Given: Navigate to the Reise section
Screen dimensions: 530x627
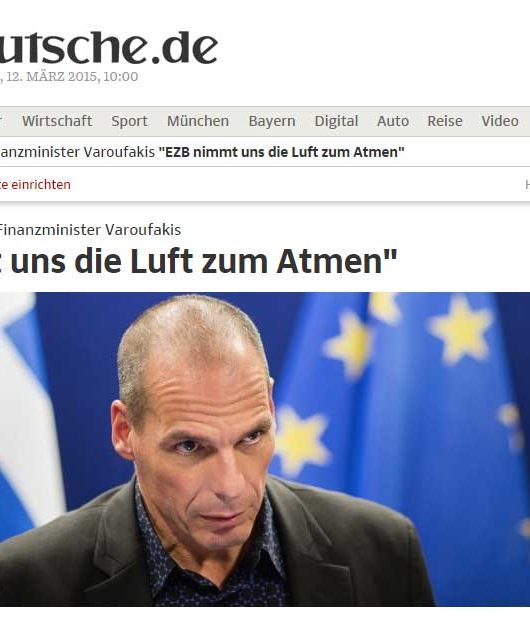Looking at the screenshot, I should (x=445, y=121).
